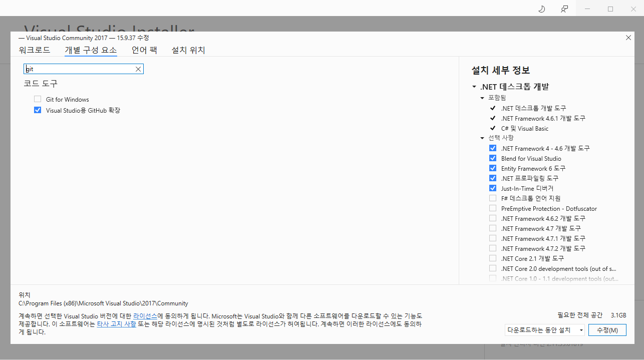Click the install location path text
This screenshot has width=644, height=360.
pos(103,303)
